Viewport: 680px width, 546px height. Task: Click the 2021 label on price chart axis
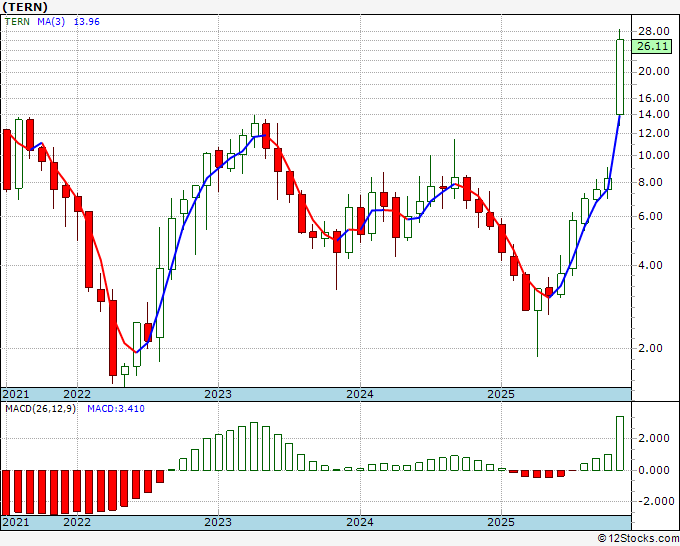[x=16, y=394]
